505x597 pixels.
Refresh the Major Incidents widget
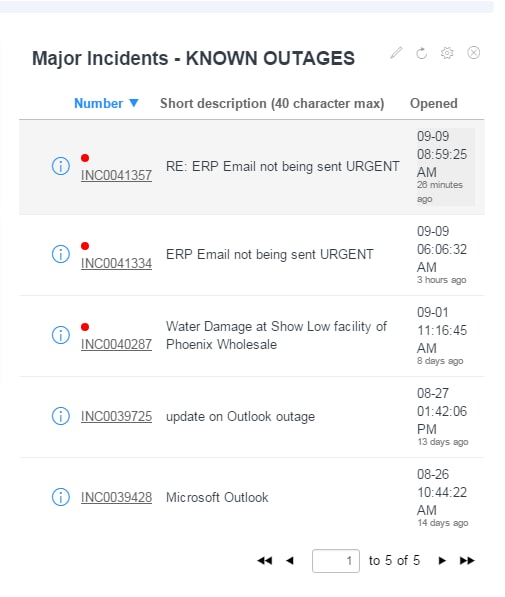(x=422, y=53)
